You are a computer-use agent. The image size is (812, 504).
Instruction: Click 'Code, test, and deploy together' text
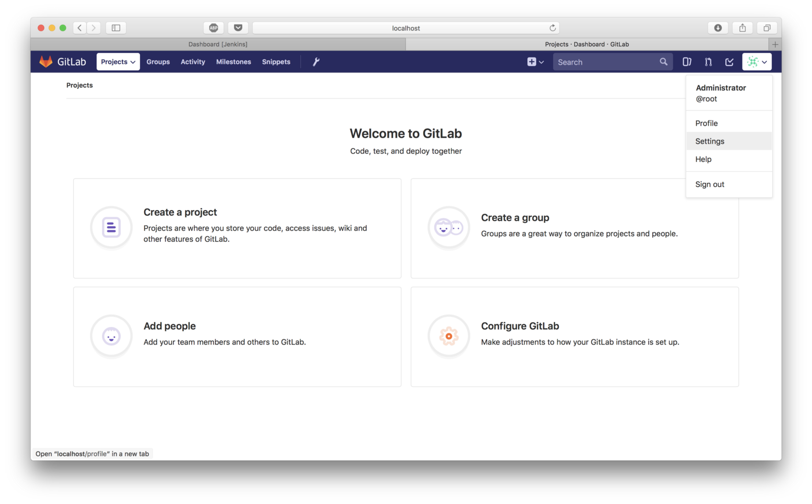point(406,151)
